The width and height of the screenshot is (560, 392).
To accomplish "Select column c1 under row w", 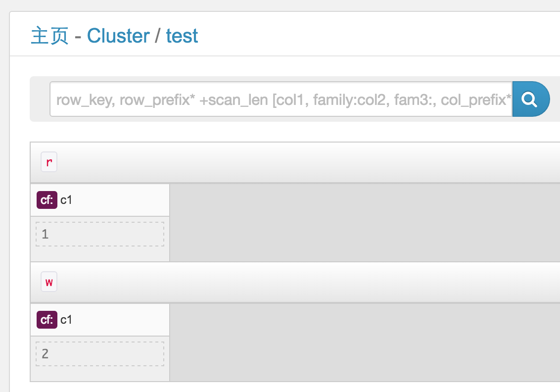I will point(66,319).
